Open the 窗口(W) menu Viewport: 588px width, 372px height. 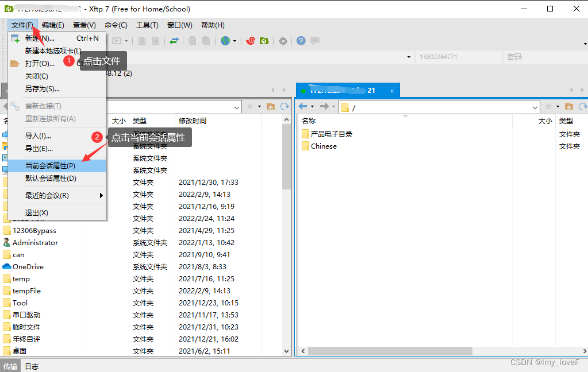point(180,25)
